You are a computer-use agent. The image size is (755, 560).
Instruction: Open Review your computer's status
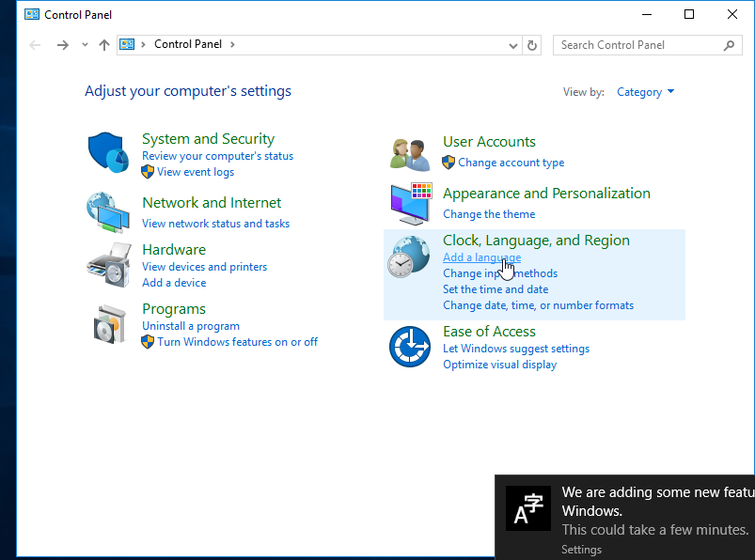[x=217, y=156]
